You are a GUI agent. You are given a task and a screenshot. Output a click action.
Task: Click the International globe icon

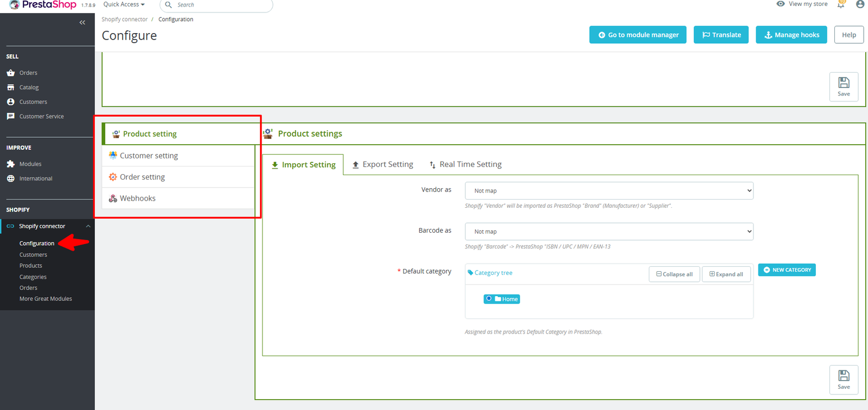coord(11,178)
